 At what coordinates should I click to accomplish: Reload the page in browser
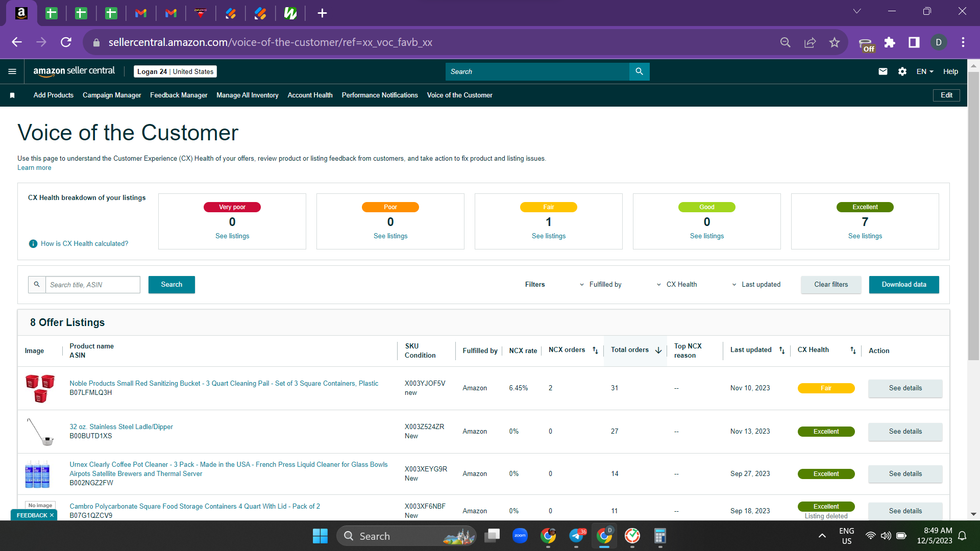coord(66,42)
